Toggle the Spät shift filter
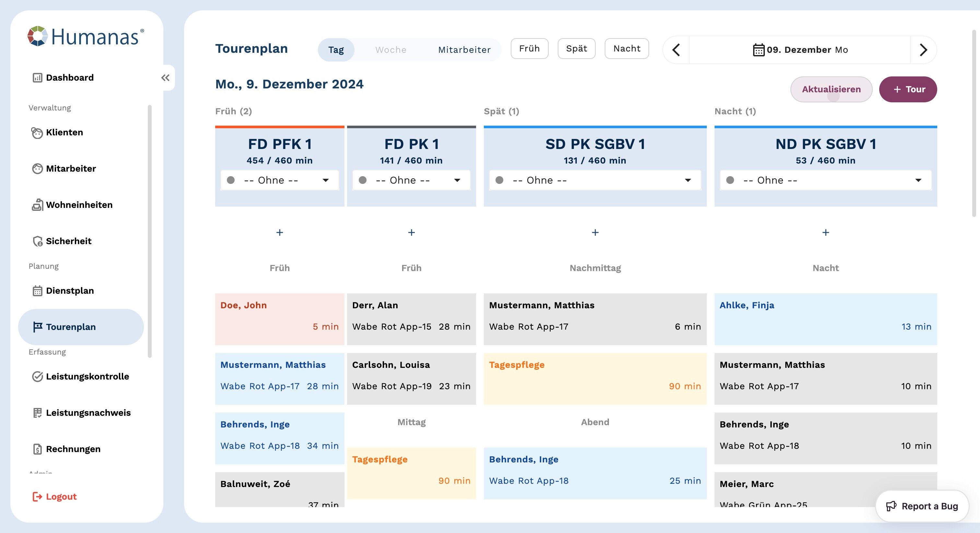Viewport: 980px width, 533px height. pos(576,49)
